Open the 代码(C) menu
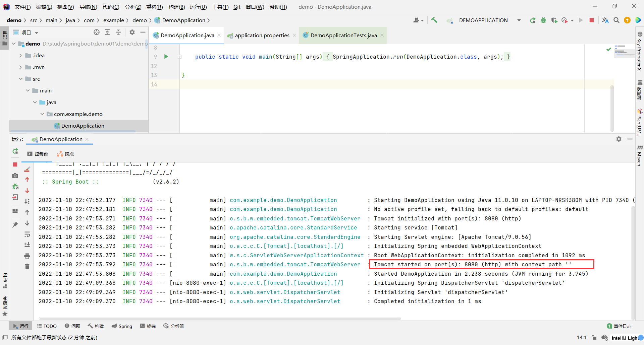 pyautogui.click(x=111, y=7)
